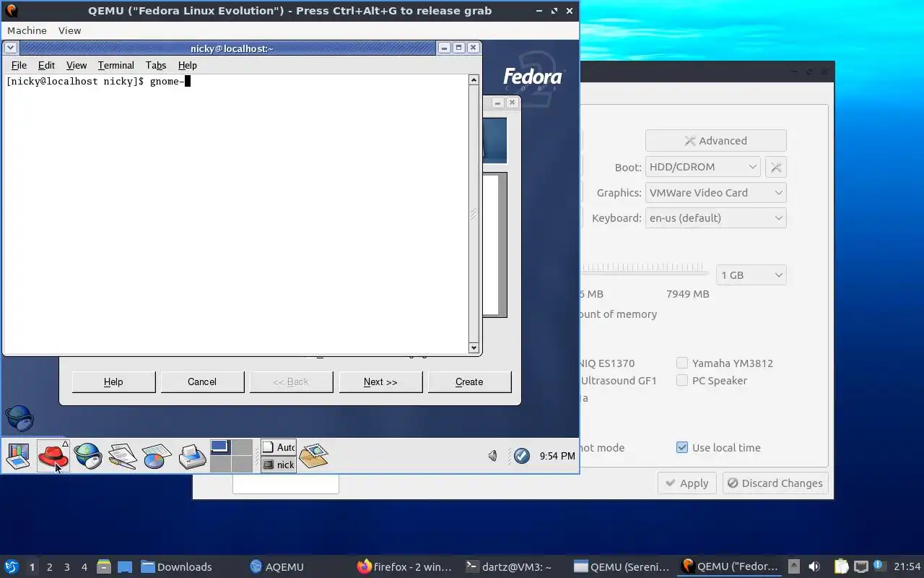924x578 pixels.
Task: Click the Help button in wizard dialog
Action: (x=113, y=381)
